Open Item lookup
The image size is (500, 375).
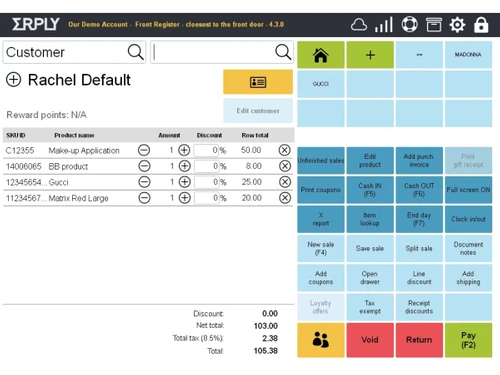[370, 219]
